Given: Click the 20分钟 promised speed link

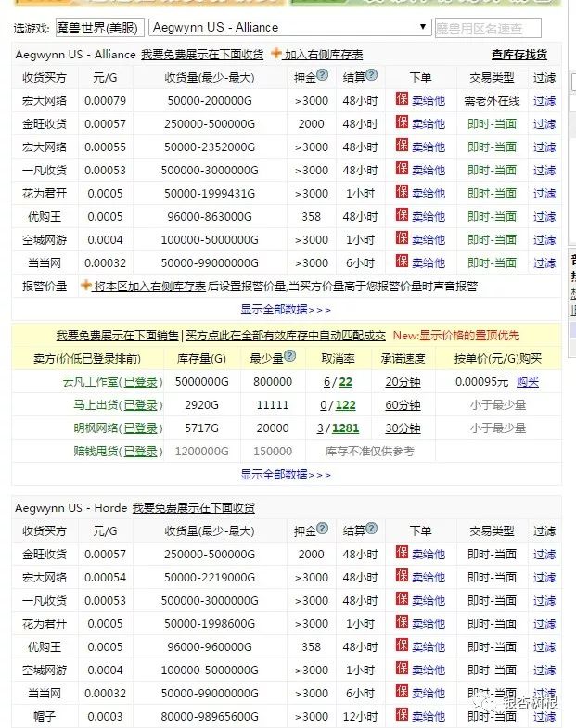Looking at the screenshot, I should click(403, 382).
